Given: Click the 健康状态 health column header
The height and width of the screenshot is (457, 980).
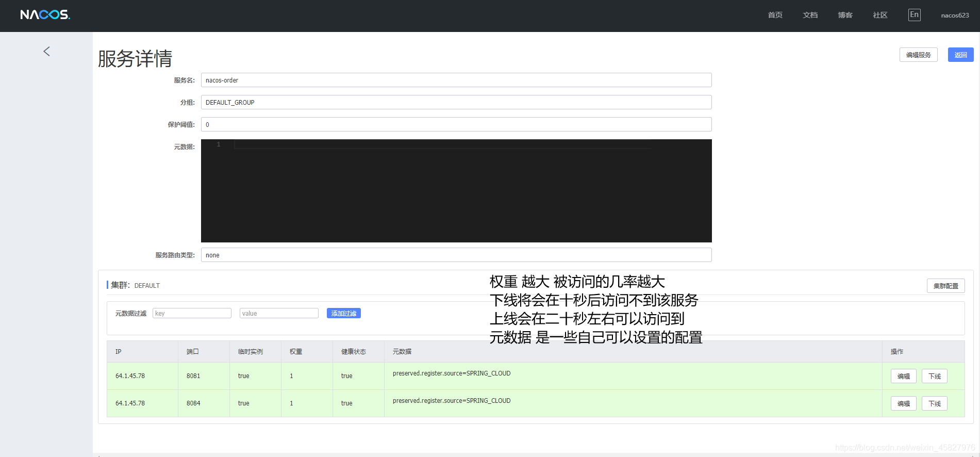Looking at the screenshot, I should tap(359, 351).
